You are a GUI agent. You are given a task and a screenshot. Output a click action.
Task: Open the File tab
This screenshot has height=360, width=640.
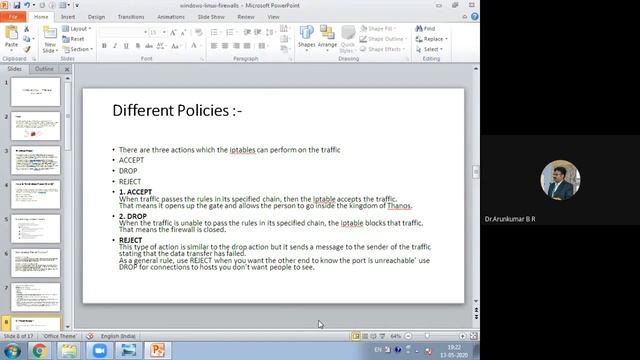tap(13, 17)
